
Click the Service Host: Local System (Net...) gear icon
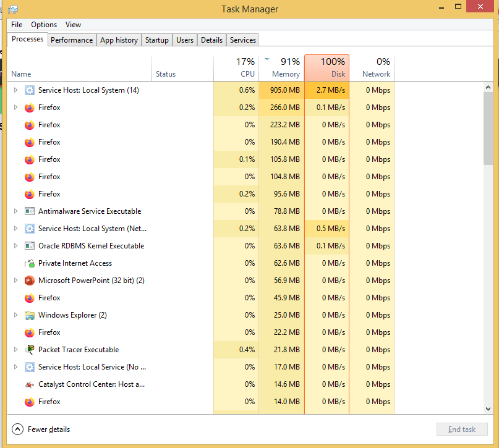[x=30, y=229]
